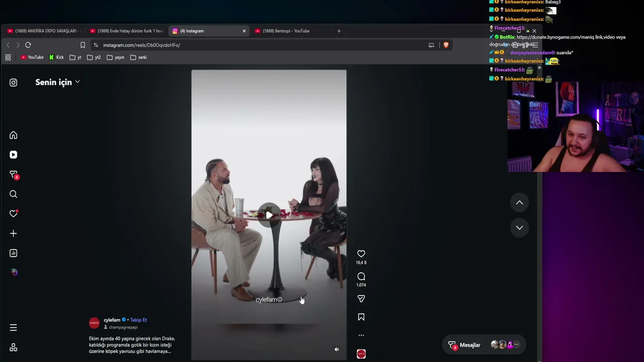The image size is (644, 362).
Task: Click the browser back arrow
Action: coord(8,45)
